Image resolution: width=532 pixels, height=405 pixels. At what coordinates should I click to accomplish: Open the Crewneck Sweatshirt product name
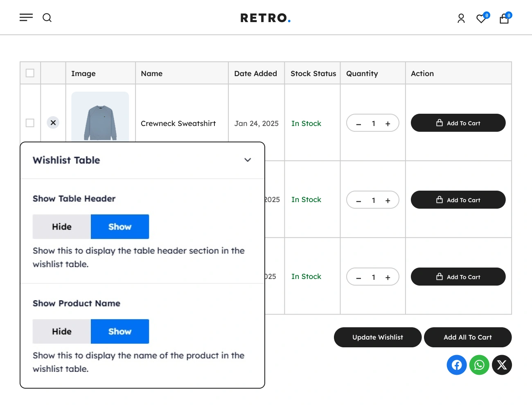[178, 124]
